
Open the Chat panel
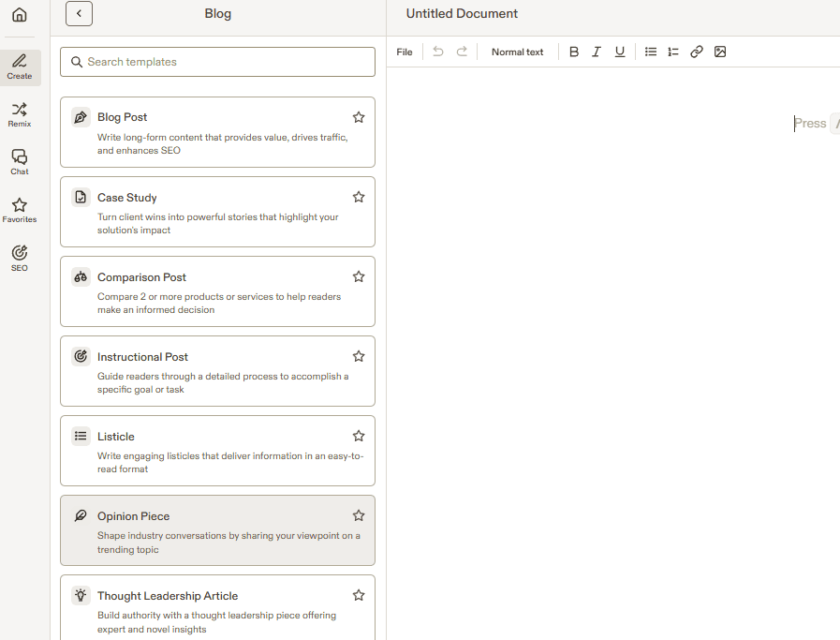[20, 162]
